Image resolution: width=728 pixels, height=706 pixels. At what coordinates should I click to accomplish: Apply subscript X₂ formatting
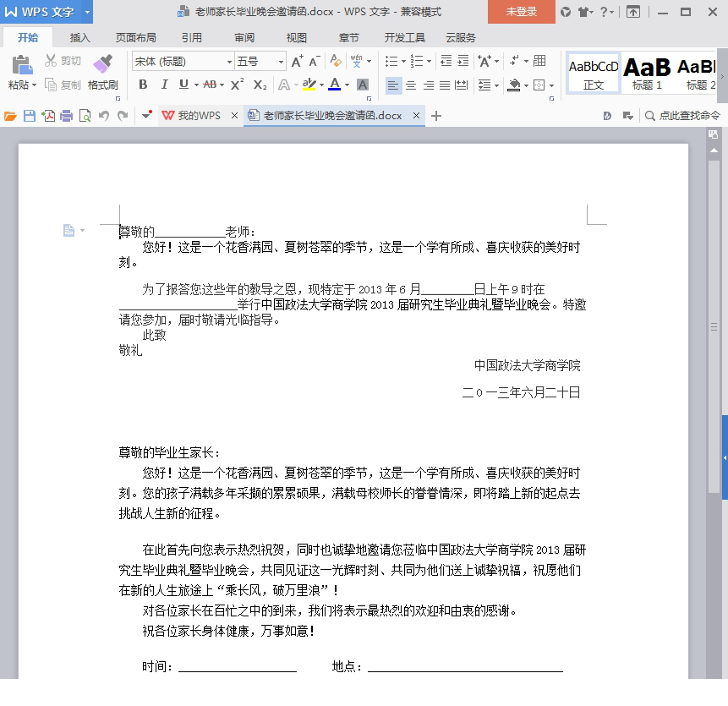coord(260,85)
